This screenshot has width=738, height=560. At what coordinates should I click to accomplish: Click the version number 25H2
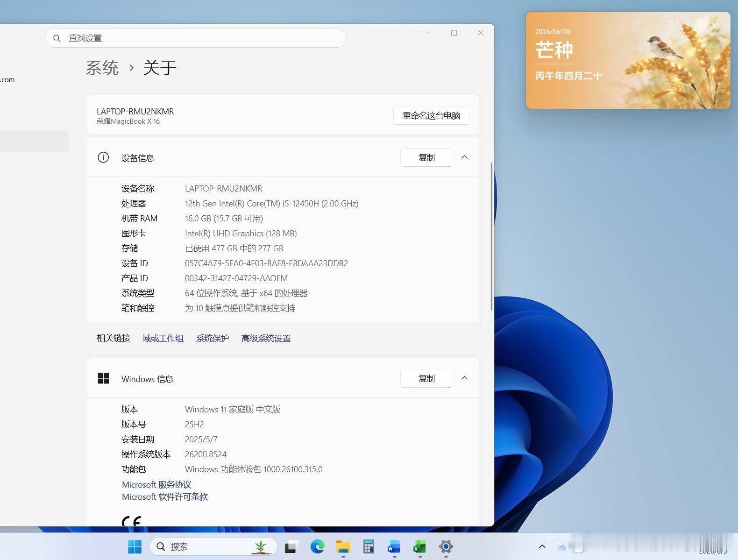194,425
